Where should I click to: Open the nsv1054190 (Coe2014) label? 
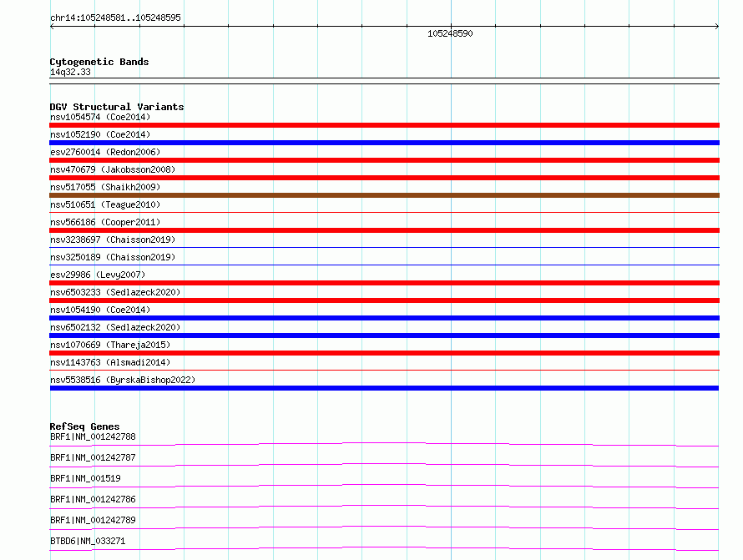tap(100, 310)
